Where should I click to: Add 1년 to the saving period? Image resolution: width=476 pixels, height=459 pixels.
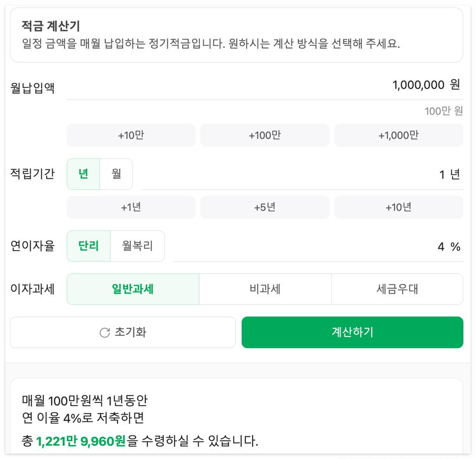pyautogui.click(x=131, y=207)
